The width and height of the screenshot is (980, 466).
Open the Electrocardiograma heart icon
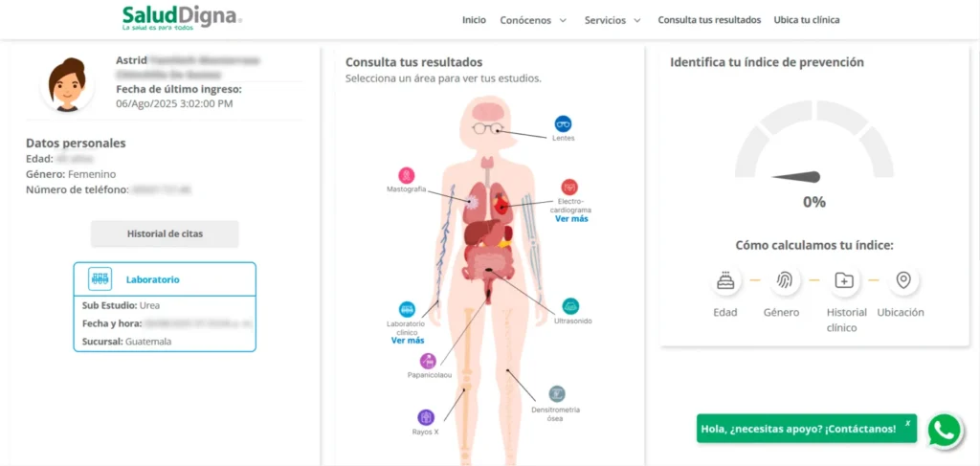click(x=569, y=187)
